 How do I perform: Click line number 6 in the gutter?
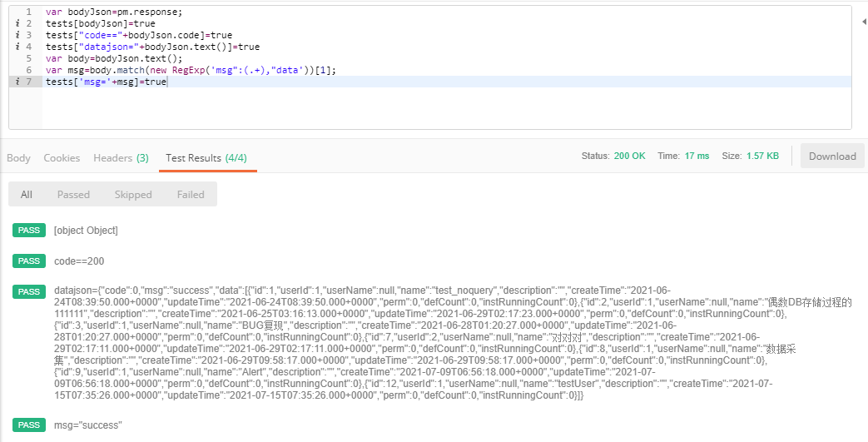(x=29, y=70)
